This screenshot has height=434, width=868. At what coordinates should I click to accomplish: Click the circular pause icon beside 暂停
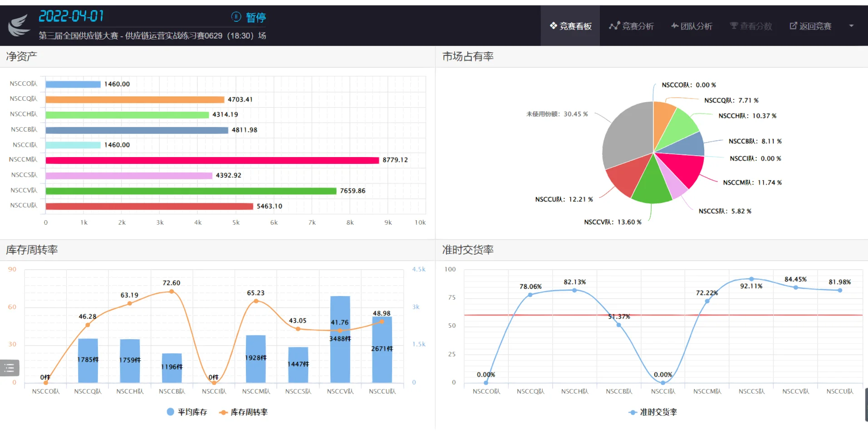point(235,17)
